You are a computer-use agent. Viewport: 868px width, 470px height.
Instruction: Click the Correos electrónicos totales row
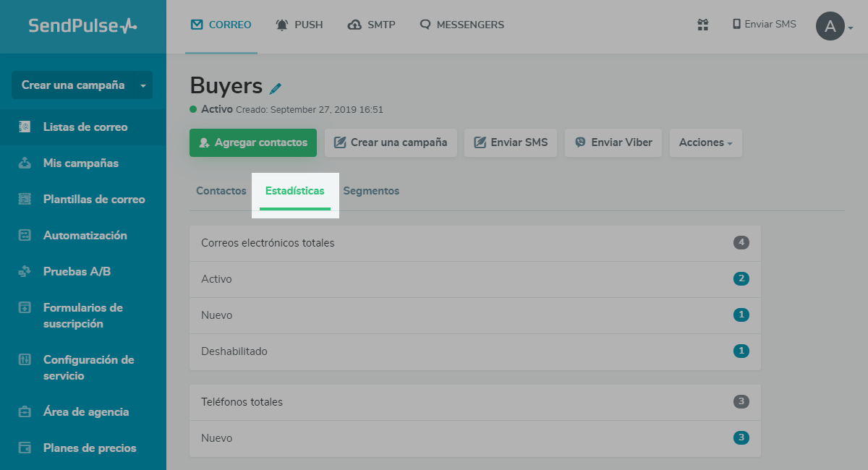click(475, 243)
